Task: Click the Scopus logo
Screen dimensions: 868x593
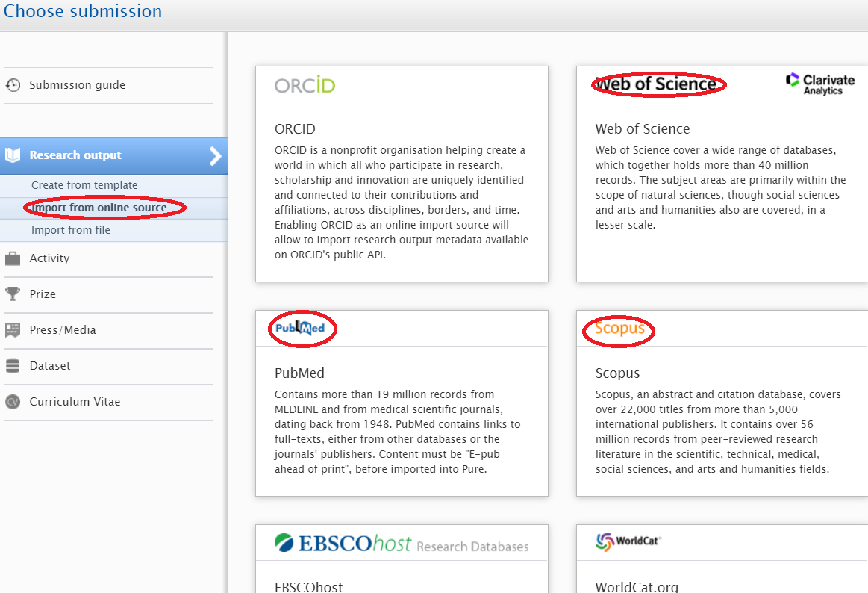Action: [620, 329]
